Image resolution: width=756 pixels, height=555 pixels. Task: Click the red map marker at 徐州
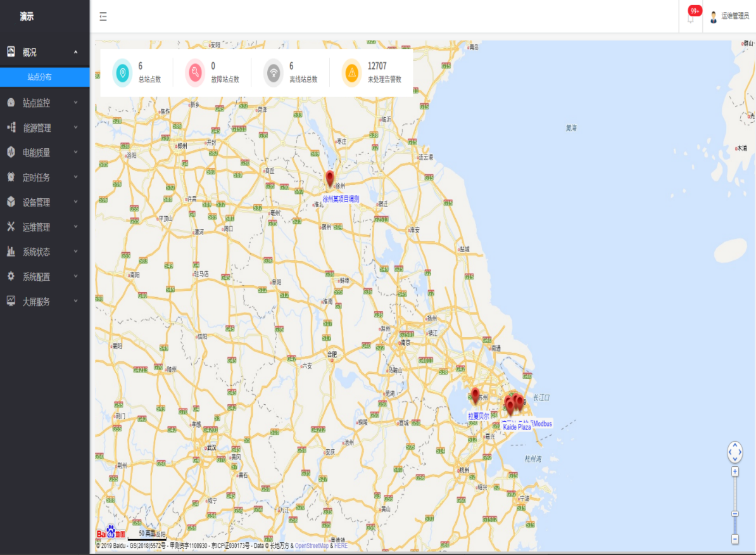click(329, 178)
